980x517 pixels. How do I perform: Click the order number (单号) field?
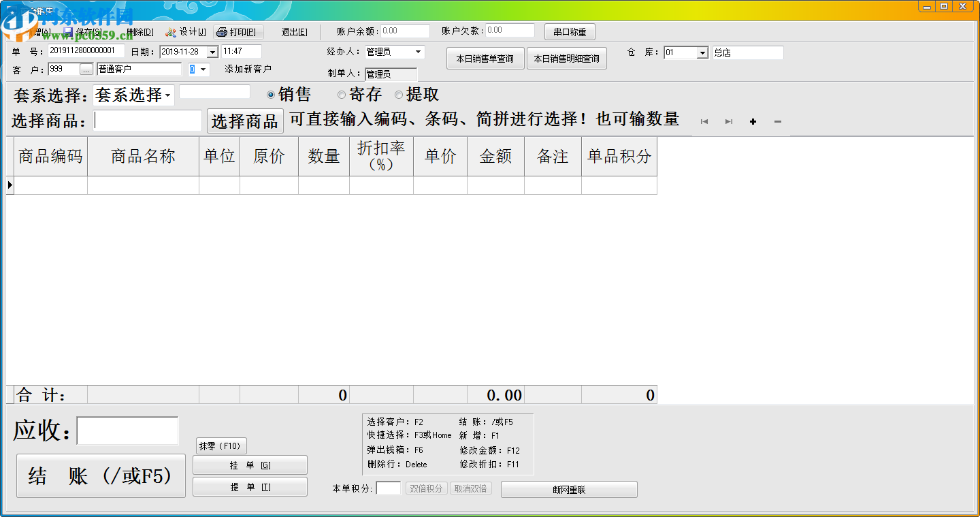coord(86,51)
